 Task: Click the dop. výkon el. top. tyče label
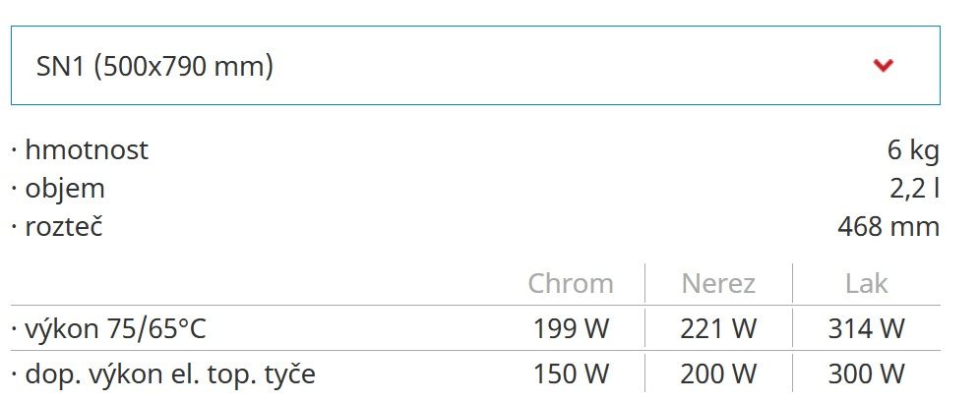click(x=170, y=374)
